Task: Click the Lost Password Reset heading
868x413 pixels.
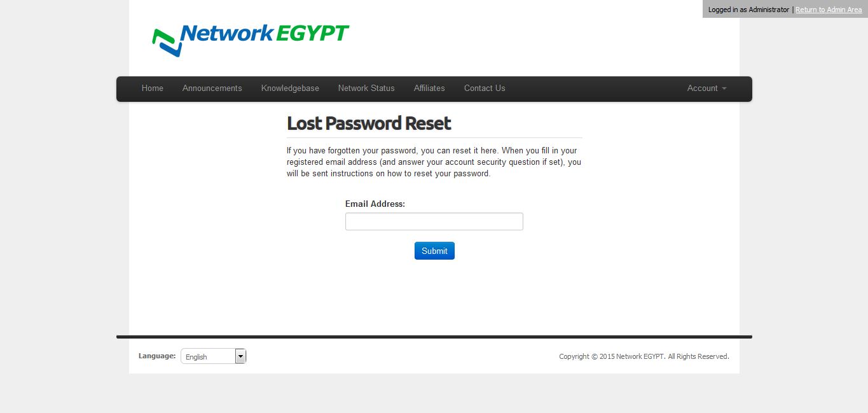Action: tap(369, 123)
